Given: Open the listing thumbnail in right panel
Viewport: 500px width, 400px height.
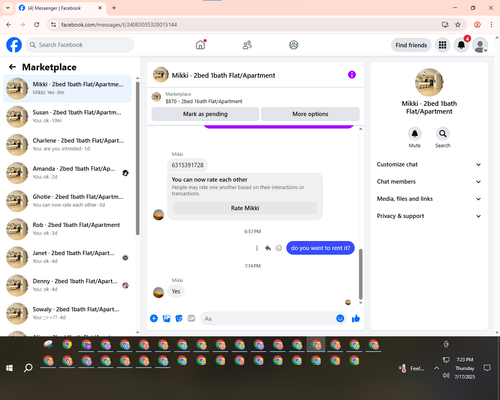Looking at the screenshot, I should pos(429,82).
